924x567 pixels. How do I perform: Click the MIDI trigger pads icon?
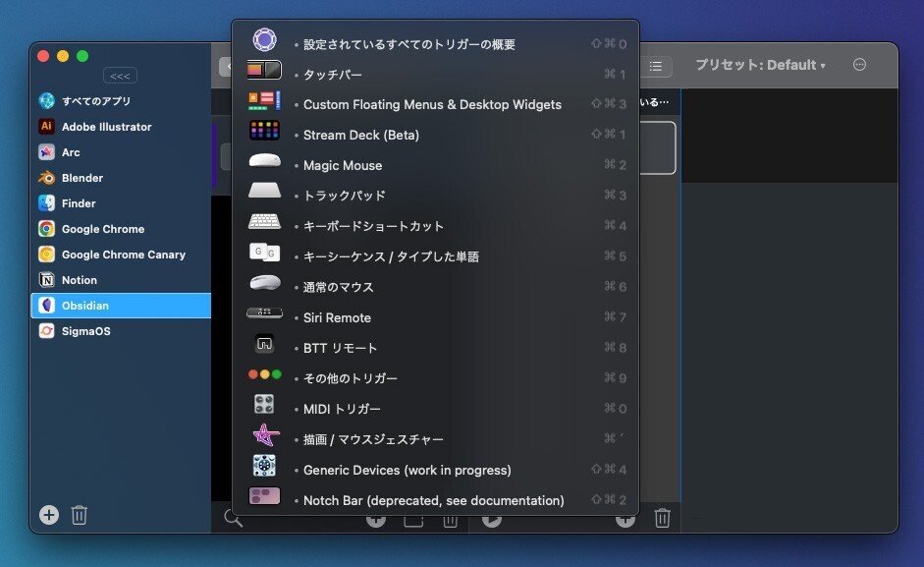tap(264, 404)
